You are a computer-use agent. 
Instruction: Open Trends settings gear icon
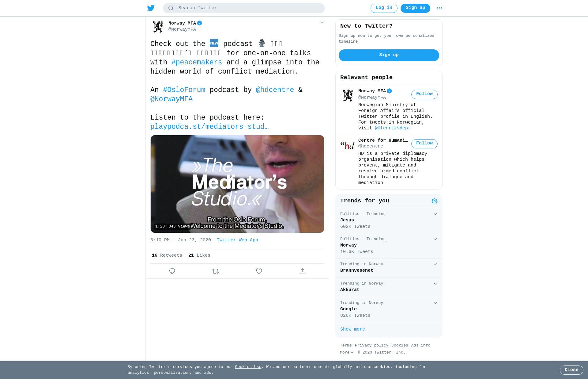435,201
